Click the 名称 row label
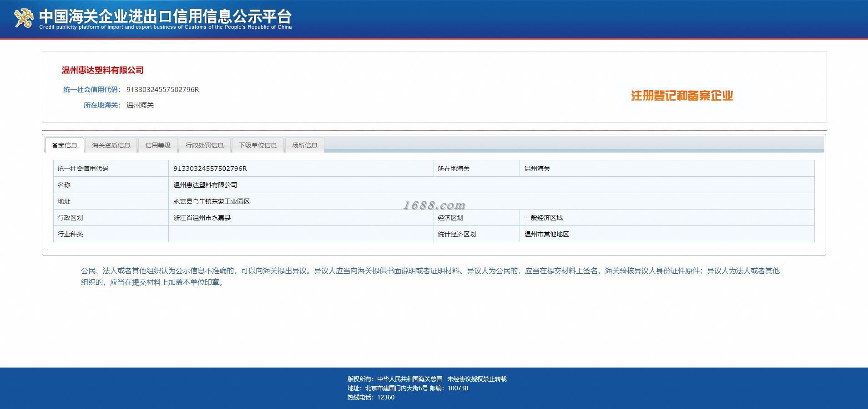 [64, 185]
